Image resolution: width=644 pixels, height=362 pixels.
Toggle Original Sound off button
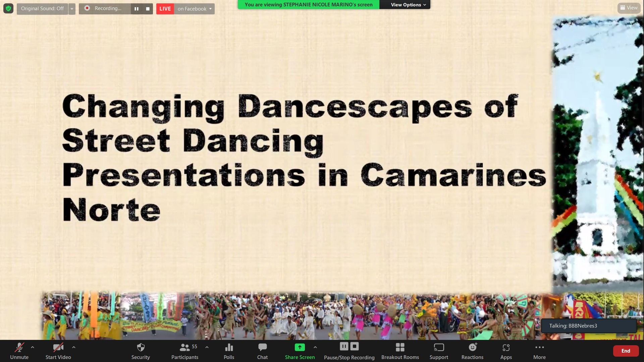pyautogui.click(x=42, y=8)
